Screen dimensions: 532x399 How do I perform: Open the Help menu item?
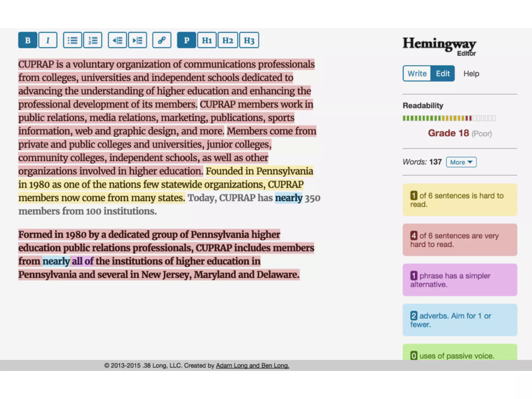coord(471,74)
